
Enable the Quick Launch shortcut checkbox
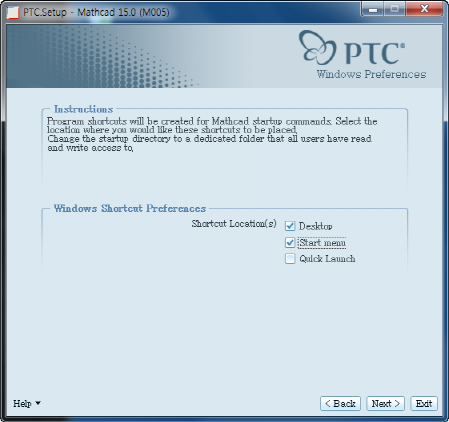290,259
